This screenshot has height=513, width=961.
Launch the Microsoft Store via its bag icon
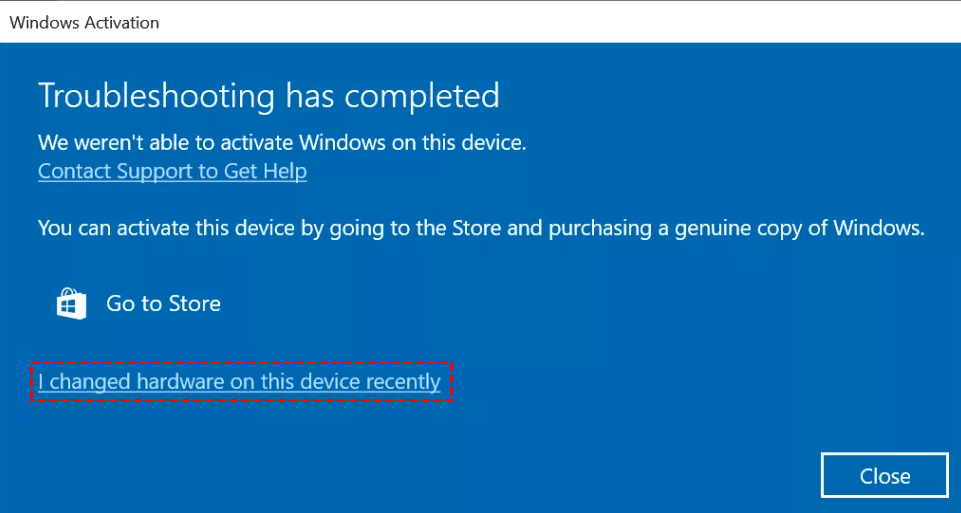[72, 304]
